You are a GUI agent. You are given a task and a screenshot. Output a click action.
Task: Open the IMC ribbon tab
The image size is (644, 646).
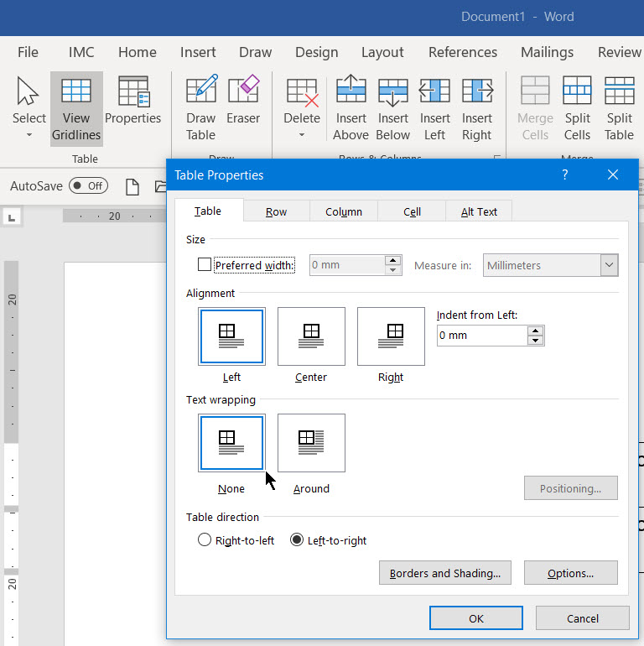[x=81, y=52]
